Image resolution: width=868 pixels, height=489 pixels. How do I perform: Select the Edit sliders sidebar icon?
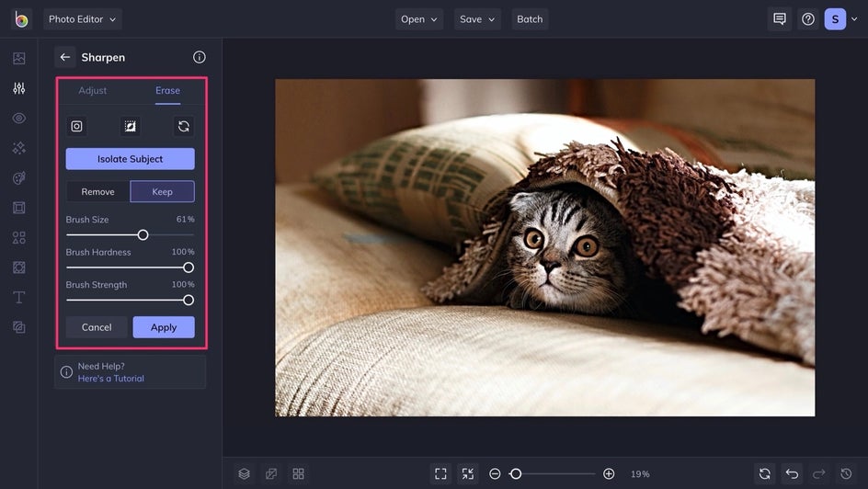click(18, 88)
